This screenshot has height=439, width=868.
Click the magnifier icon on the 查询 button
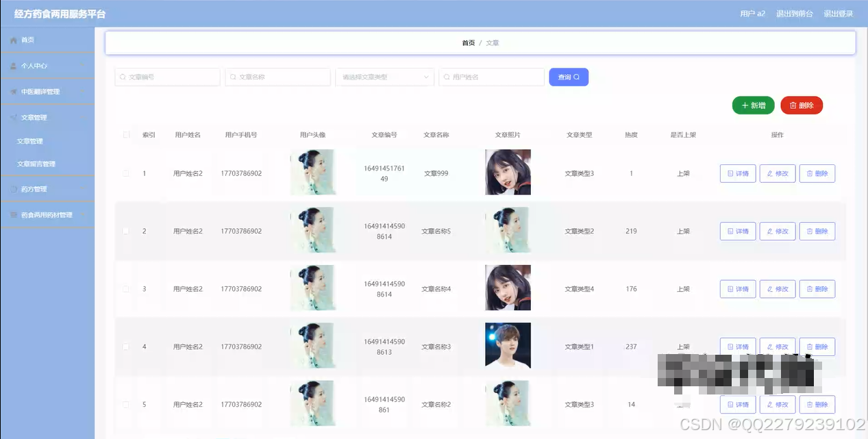(578, 77)
